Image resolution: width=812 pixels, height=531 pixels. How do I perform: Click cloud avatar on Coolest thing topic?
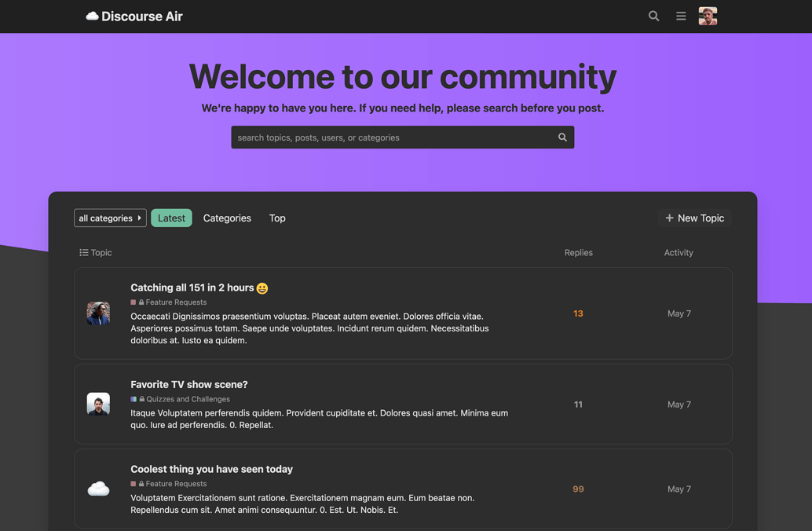98,489
